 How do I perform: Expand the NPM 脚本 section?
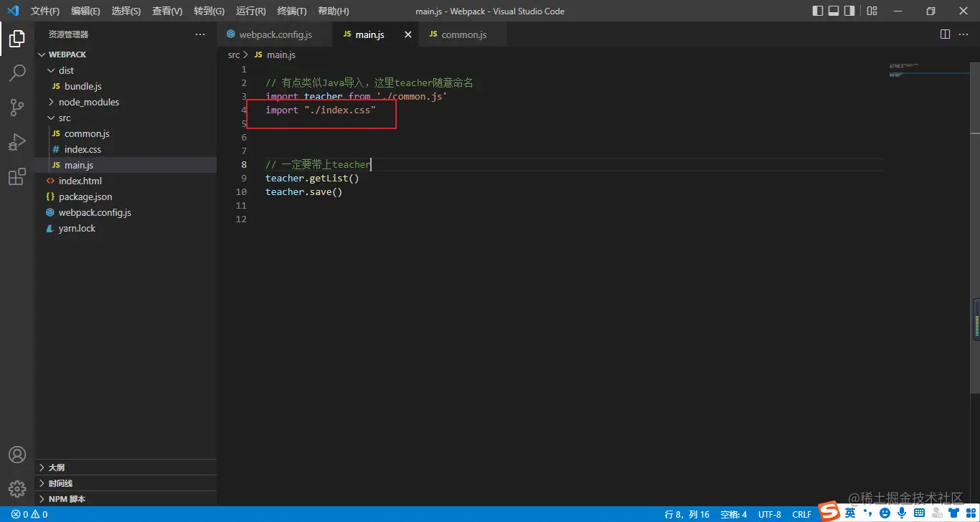[126, 499]
